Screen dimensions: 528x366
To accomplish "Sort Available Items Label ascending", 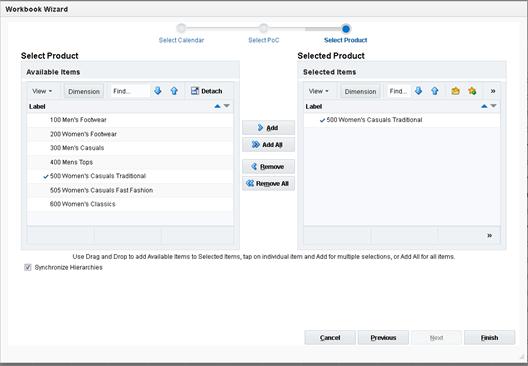I will [x=218, y=106].
